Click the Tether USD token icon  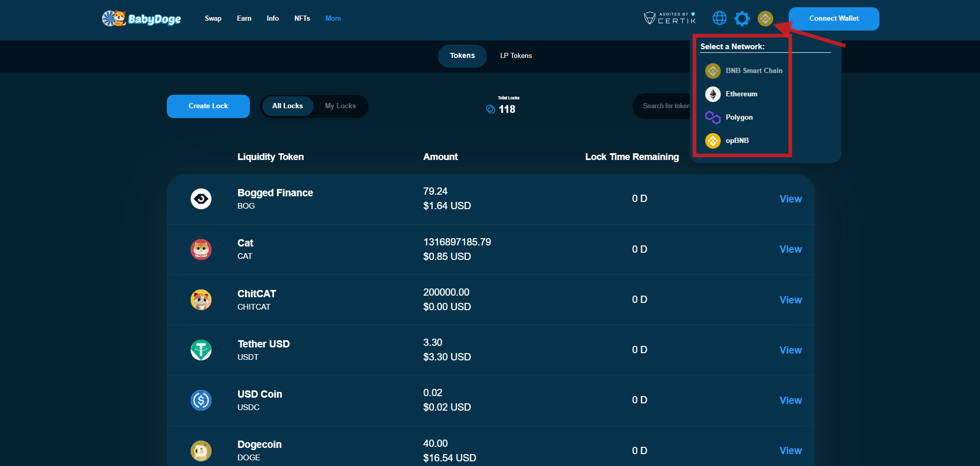(x=201, y=350)
